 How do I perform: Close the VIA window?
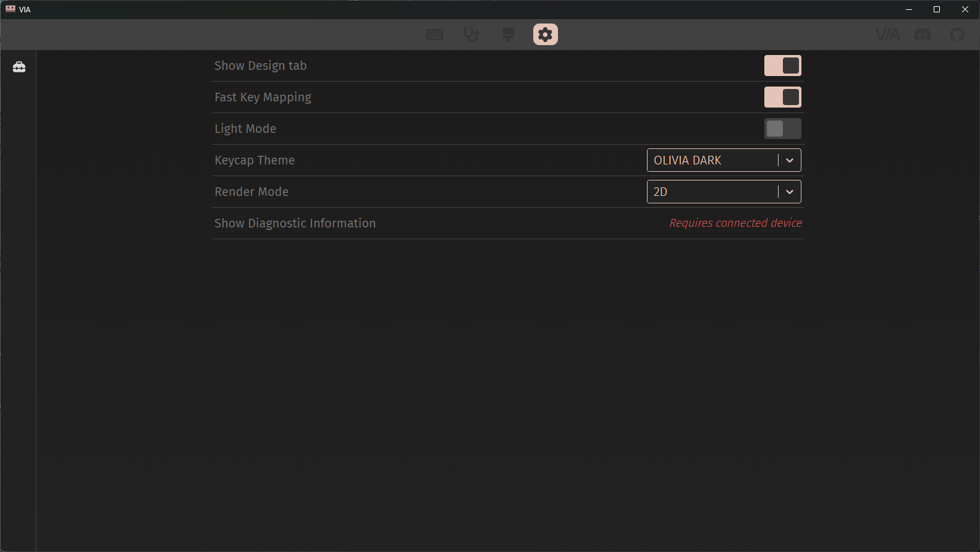pyautogui.click(x=965, y=9)
